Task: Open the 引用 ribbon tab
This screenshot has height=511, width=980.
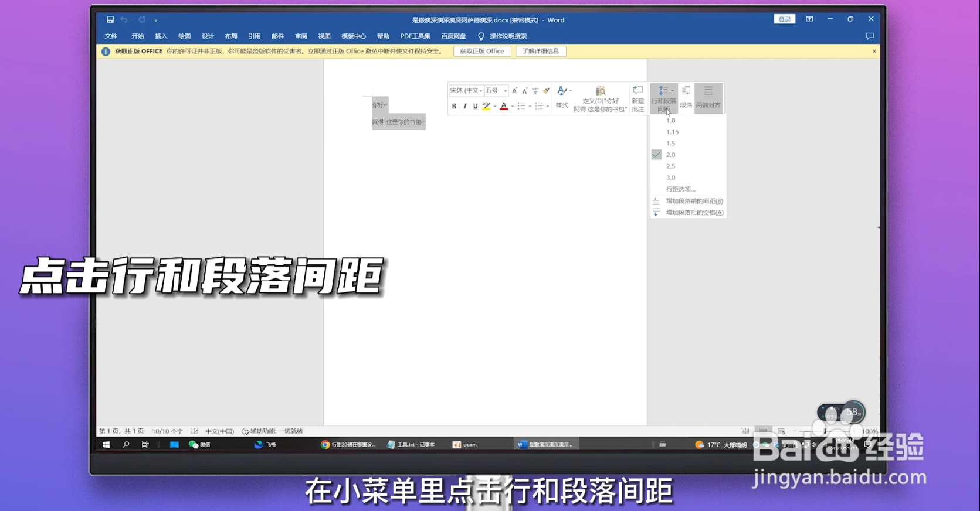Action: (x=254, y=36)
